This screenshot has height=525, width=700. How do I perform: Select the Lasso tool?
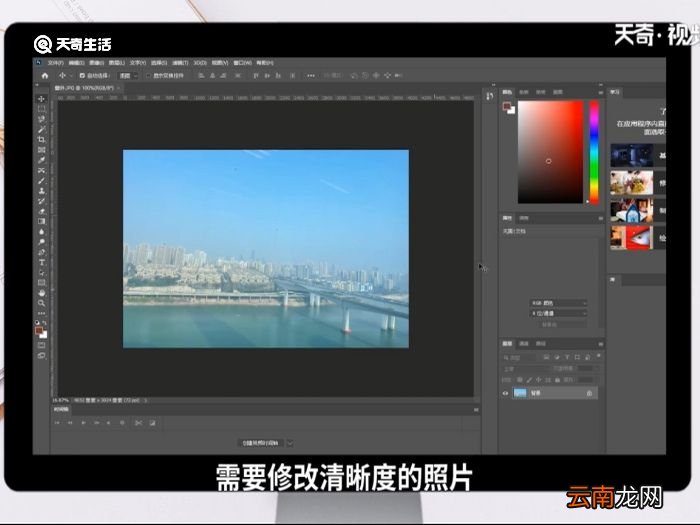(x=42, y=119)
